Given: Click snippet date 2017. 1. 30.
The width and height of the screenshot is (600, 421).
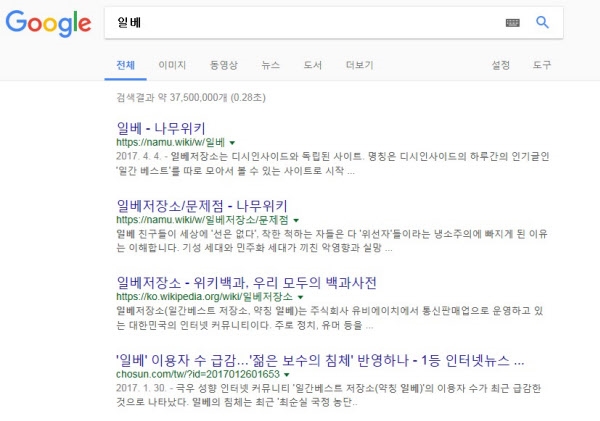Looking at the screenshot, I should pos(141,388).
